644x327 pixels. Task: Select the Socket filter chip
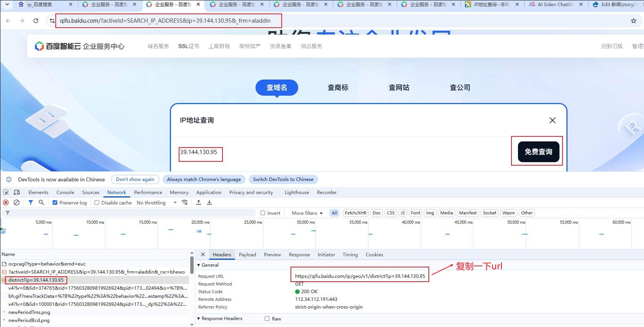coord(490,213)
